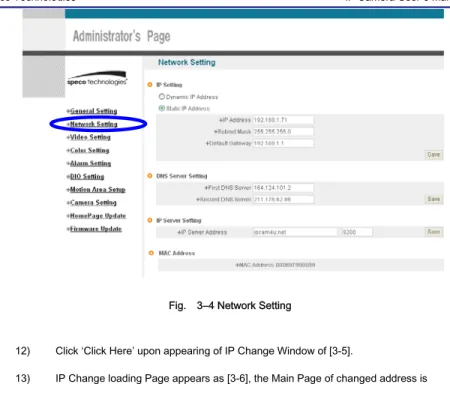Click the Administrator's Page title

click(x=122, y=36)
